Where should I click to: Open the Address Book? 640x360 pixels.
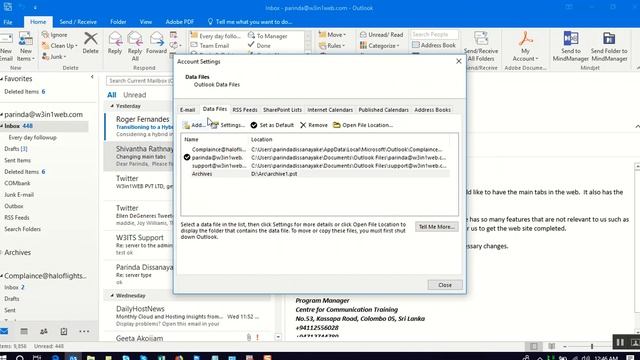coord(433,45)
